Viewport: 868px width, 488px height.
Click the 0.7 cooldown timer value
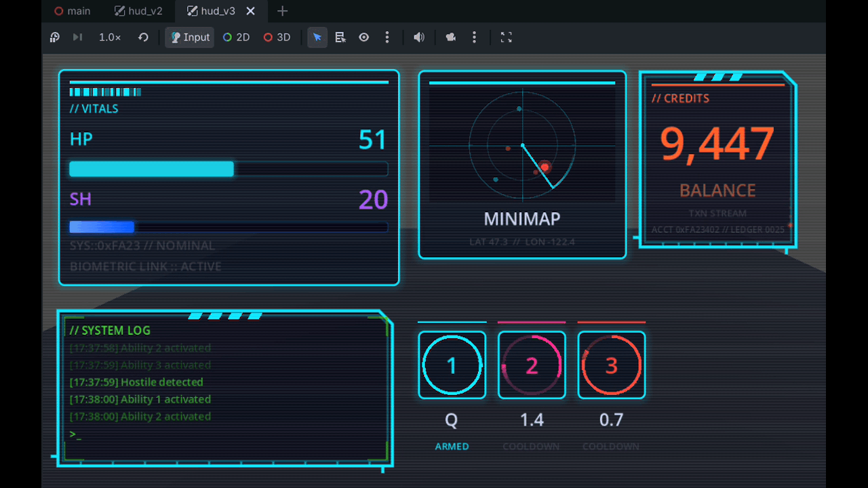click(x=612, y=420)
